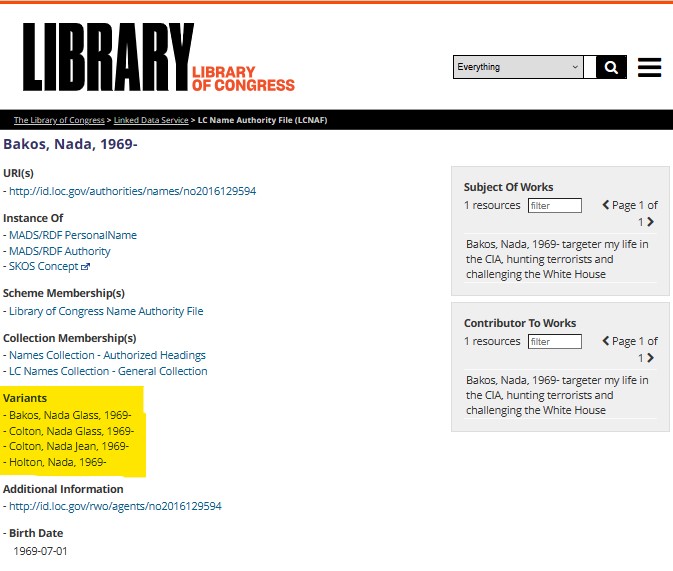The height and width of the screenshot is (571, 673).
Task: Click '1 resources' under Contributor To Works
Action: 492,342
